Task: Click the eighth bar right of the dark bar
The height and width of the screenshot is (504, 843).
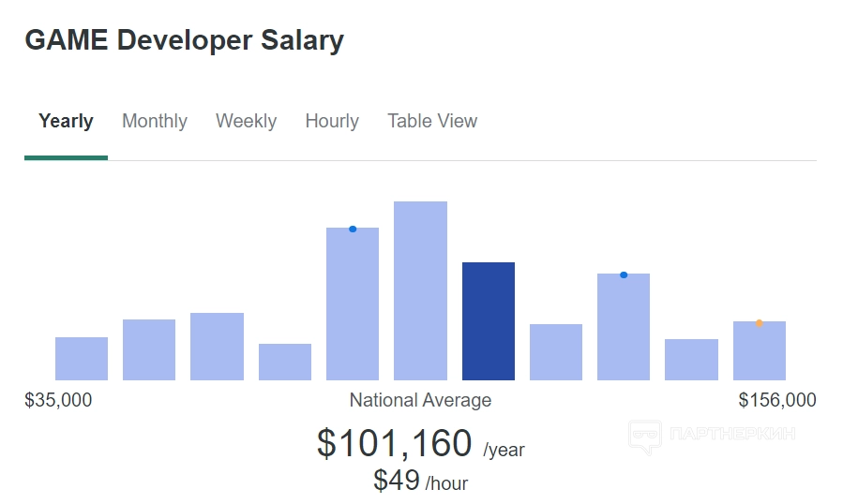Action: (556, 352)
